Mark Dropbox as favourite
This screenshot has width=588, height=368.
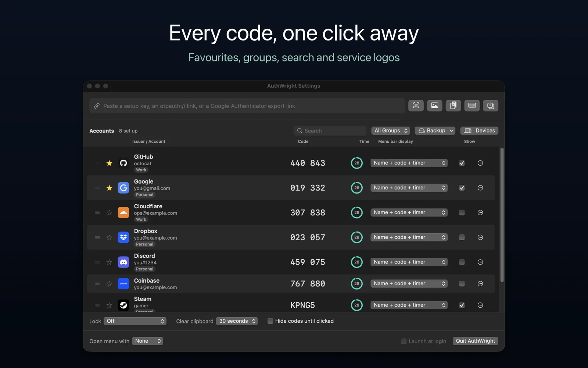[x=109, y=237]
